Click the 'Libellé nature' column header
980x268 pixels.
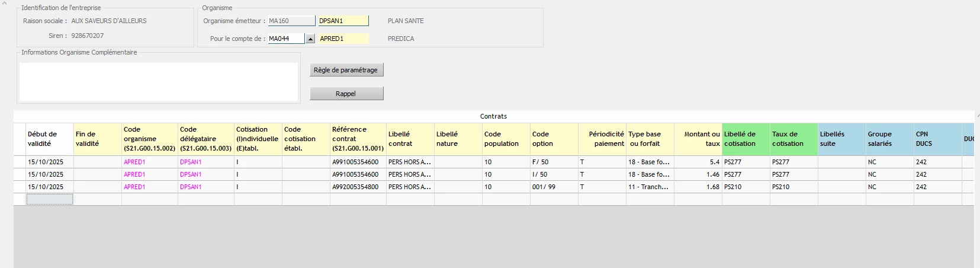458,139
